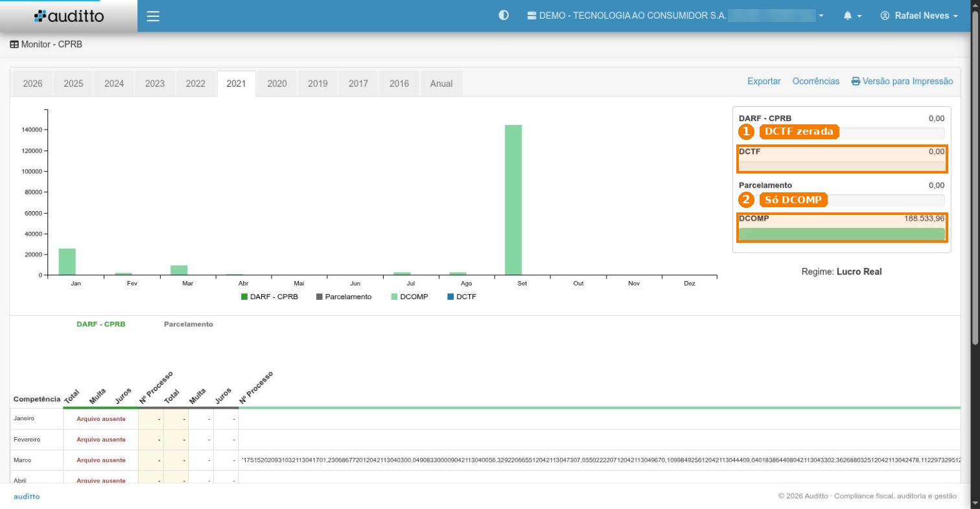
Task: Select the Fevereiro row label
Action: [x=27, y=440]
